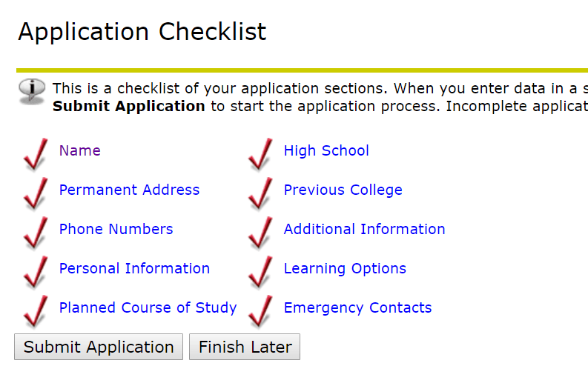Click the checkmark beside Phone Numbers
The image size is (588, 386).
pos(36,233)
